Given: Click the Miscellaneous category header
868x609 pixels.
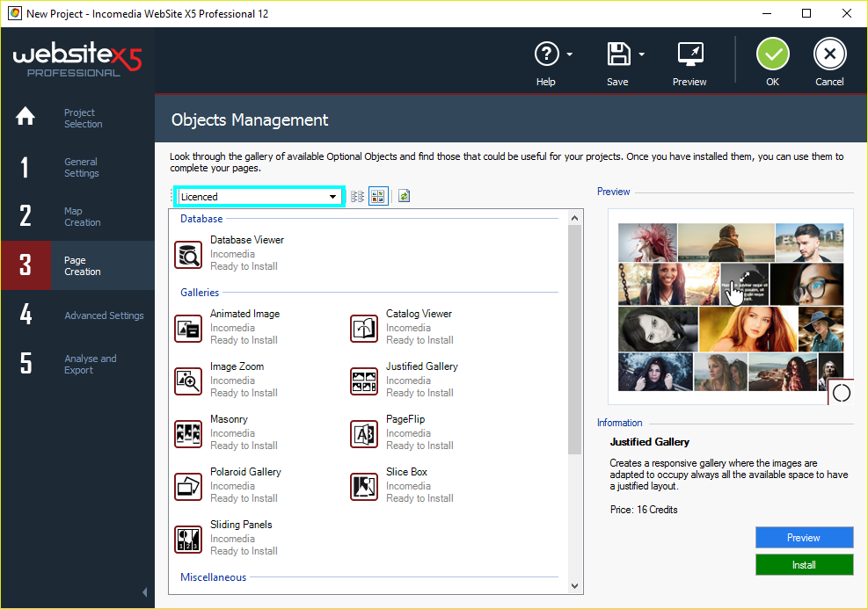Looking at the screenshot, I should 213,576.
